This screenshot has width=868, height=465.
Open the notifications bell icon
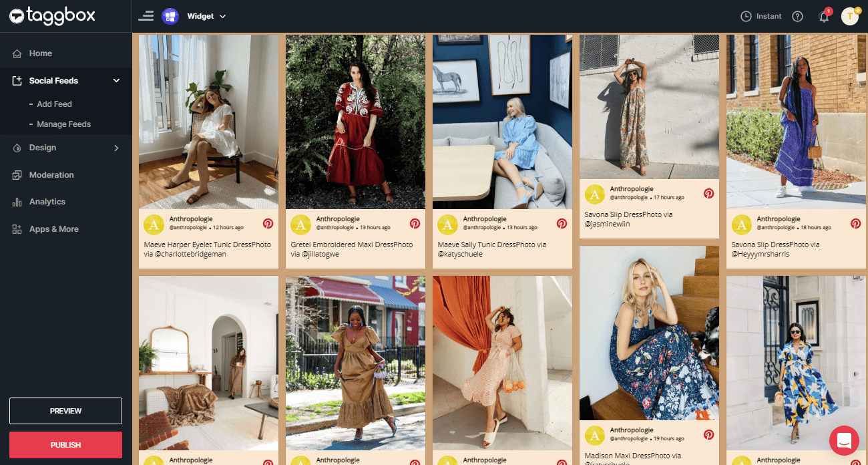click(x=824, y=17)
